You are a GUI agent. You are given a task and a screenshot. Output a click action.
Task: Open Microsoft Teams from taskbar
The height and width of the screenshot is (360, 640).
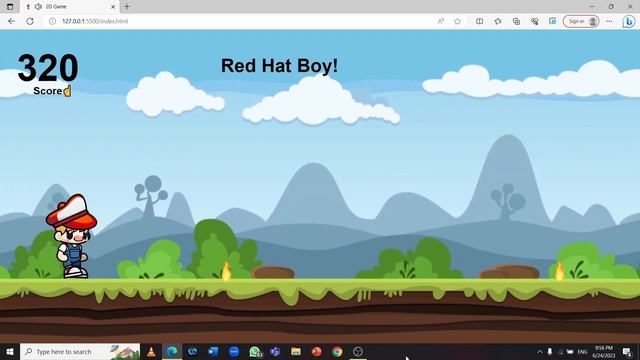pyautogui.click(x=275, y=351)
